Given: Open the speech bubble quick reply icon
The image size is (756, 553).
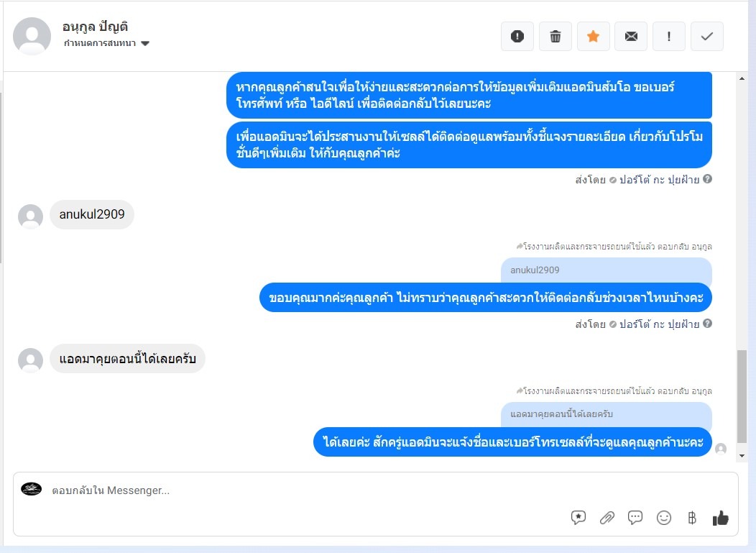Looking at the screenshot, I should (x=635, y=518).
